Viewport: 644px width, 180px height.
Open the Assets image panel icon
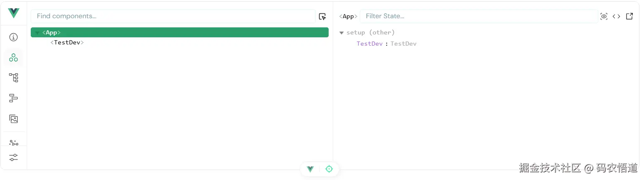14,119
